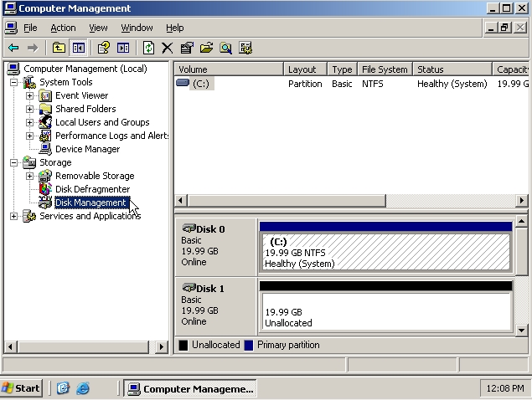This screenshot has height=400, width=532.
Task: Click the C: drive icon in volume list
Action: 183,83
